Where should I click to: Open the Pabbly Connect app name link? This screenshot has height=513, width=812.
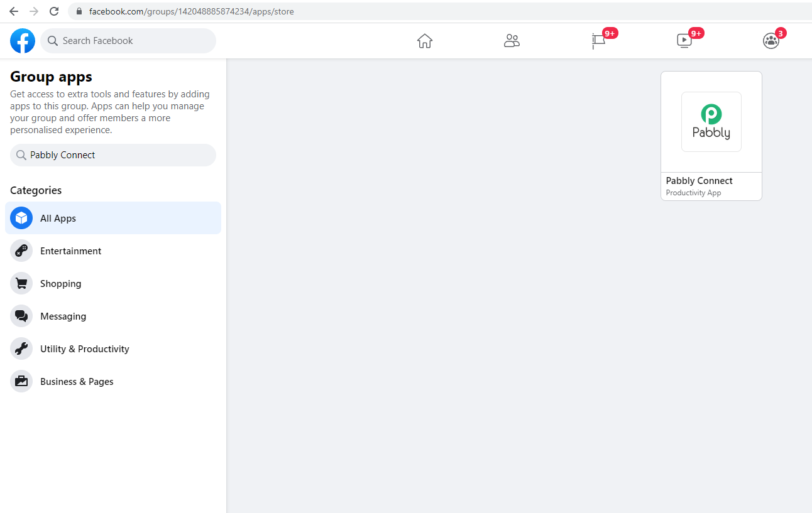point(699,181)
